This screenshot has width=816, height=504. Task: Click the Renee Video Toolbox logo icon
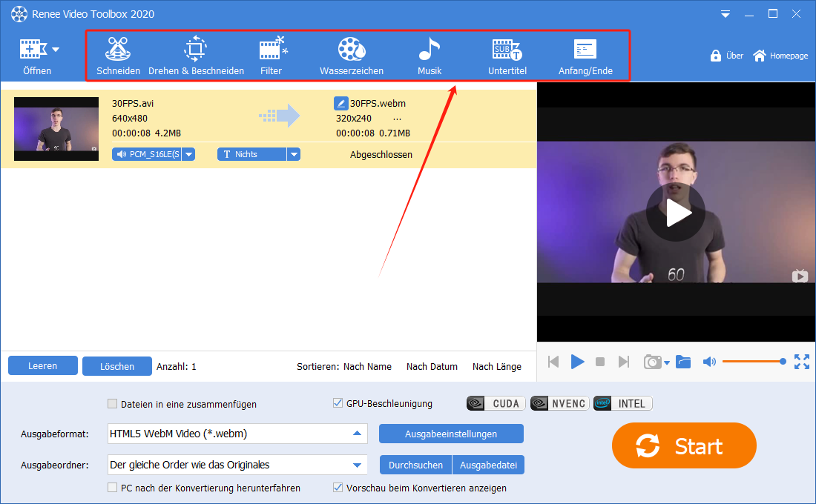(19, 14)
